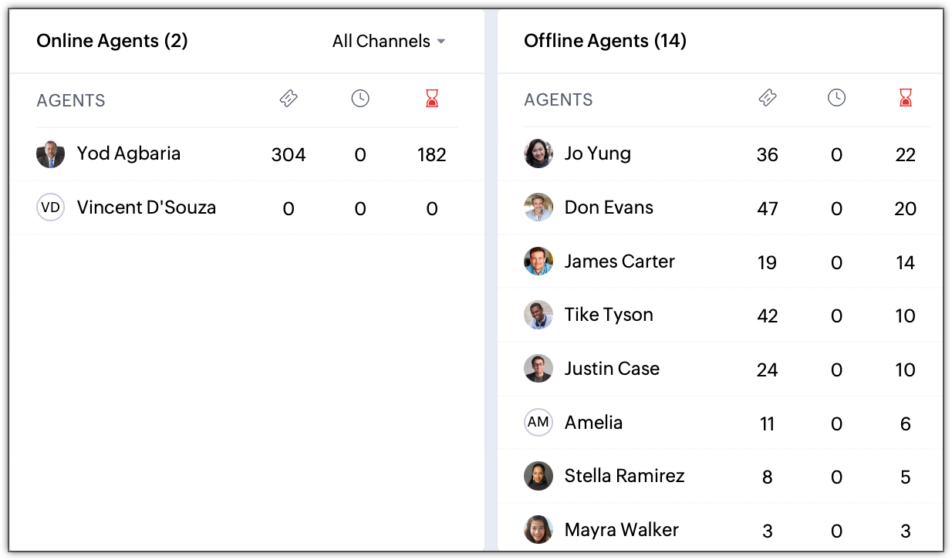
Task: Click Don Evans' profile photo
Action: tap(538, 207)
